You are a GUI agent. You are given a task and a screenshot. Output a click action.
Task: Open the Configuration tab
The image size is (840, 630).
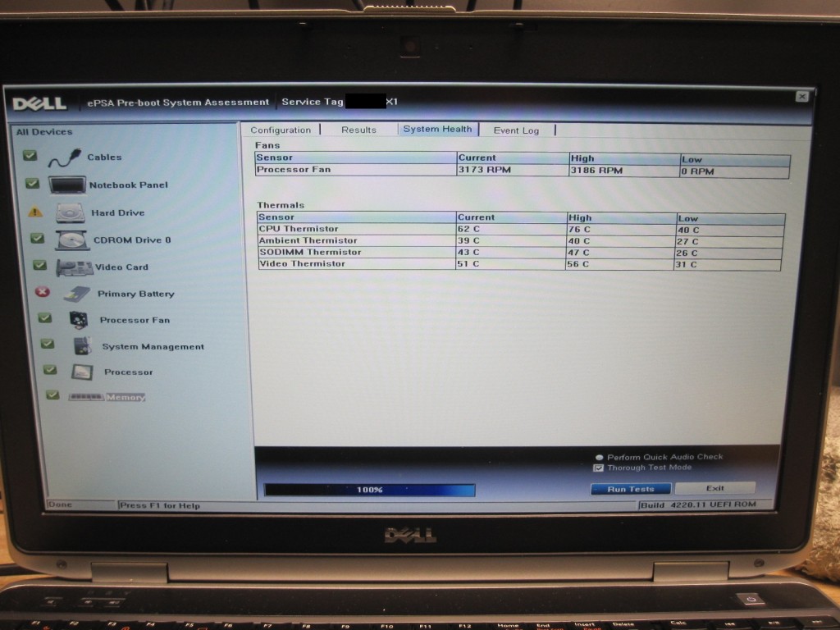[x=281, y=130]
